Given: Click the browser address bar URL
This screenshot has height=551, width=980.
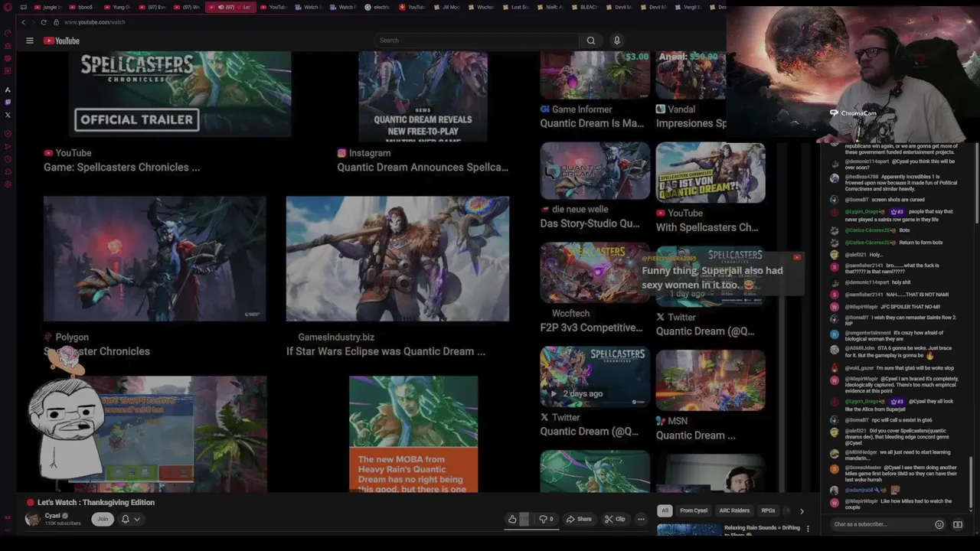Looking at the screenshot, I should click(x=95, y=22).
